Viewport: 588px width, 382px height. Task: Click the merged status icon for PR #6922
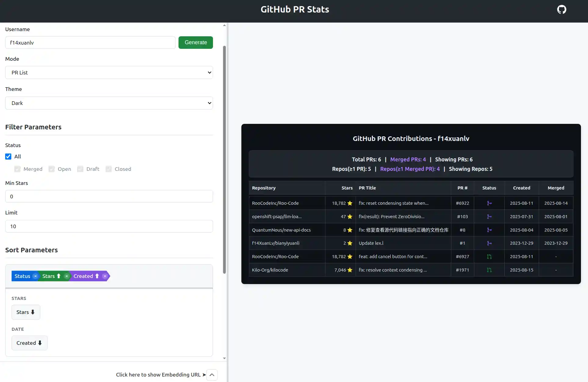(489, 203)
